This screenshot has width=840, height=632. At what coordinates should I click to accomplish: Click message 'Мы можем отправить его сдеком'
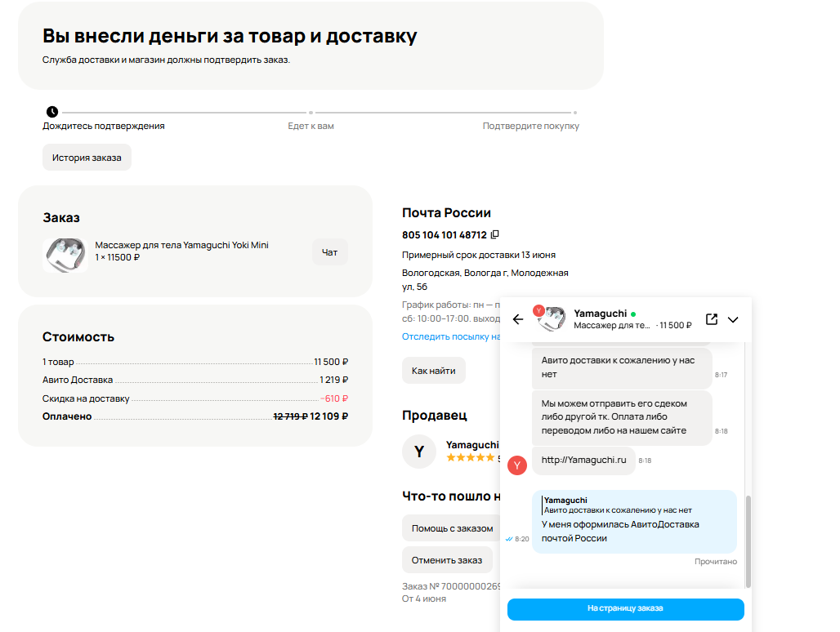coord(622,417)
